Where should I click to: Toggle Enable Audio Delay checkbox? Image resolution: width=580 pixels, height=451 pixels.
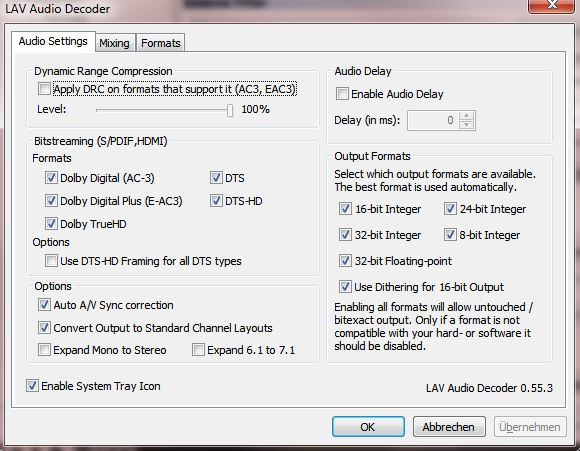[342, 94]
